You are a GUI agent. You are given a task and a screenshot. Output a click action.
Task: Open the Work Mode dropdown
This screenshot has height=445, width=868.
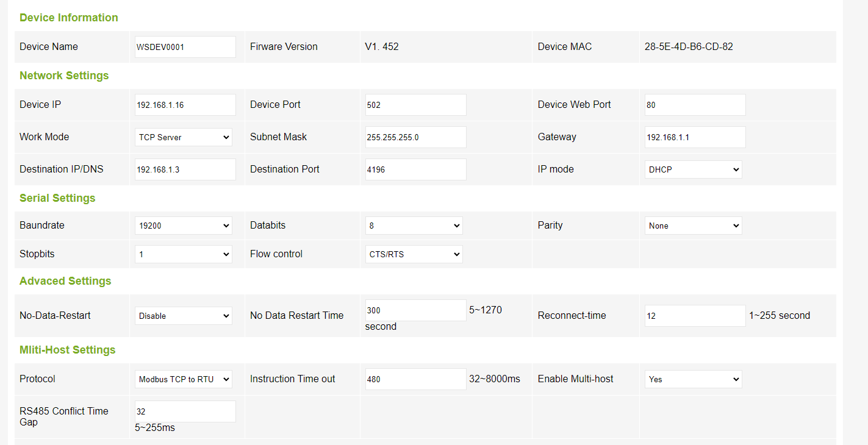(183, 137)
